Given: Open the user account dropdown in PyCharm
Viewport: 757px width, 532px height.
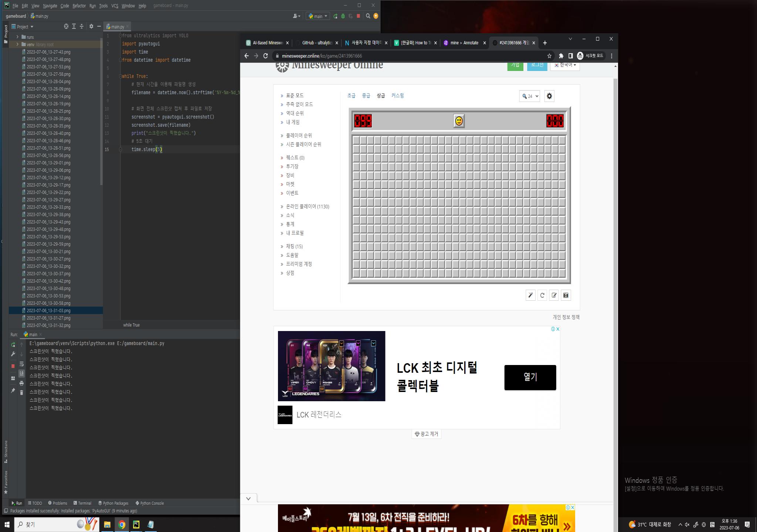Looking at the screenshot, I should (296, 16).
